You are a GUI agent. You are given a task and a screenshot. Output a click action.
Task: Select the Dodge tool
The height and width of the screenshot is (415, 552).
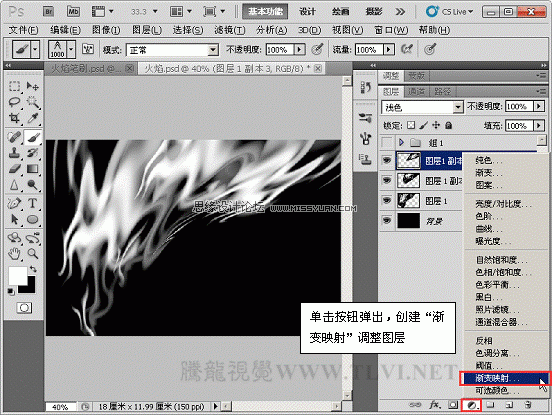pyautogui.click(x=33, y=184)
